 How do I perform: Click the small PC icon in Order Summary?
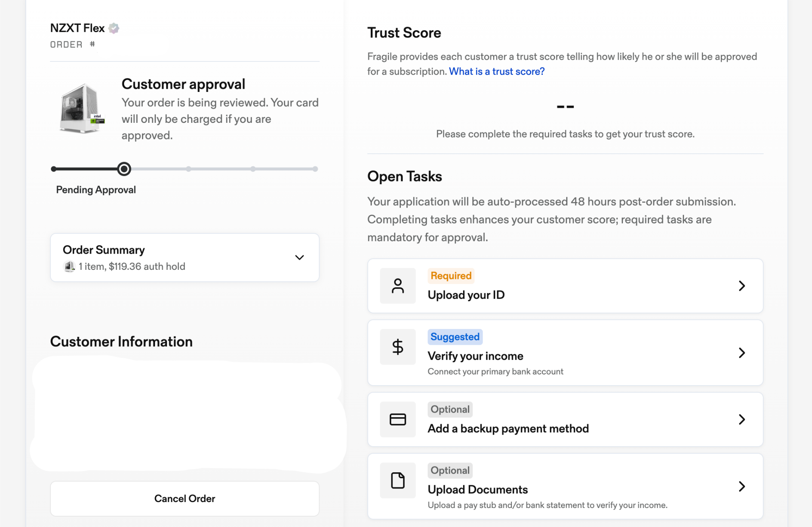point(69,266)
